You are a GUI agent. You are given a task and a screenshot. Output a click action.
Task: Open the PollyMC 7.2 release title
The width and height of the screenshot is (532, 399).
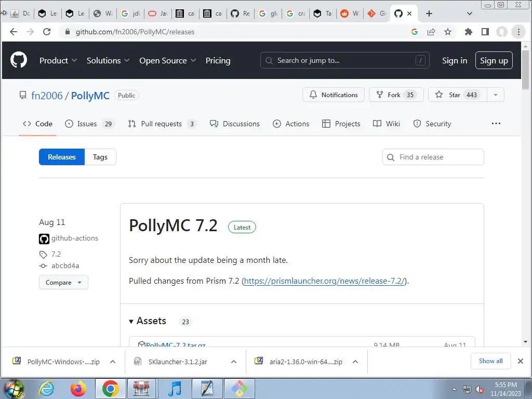(x=173, y=225)
